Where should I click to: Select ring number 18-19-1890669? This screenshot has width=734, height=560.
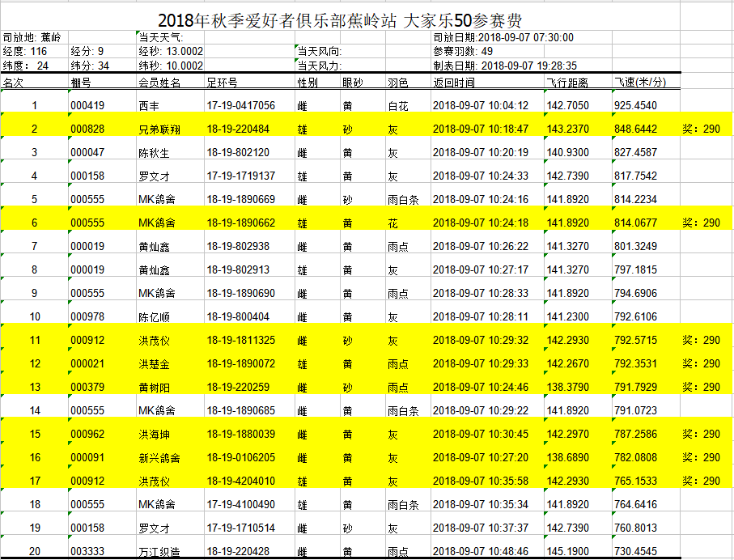pyautogui.click(x=240, y=199)
